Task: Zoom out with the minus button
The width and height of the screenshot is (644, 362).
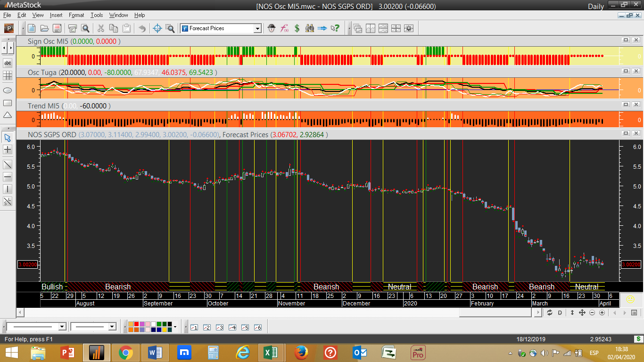Action: tap(592, 313)
